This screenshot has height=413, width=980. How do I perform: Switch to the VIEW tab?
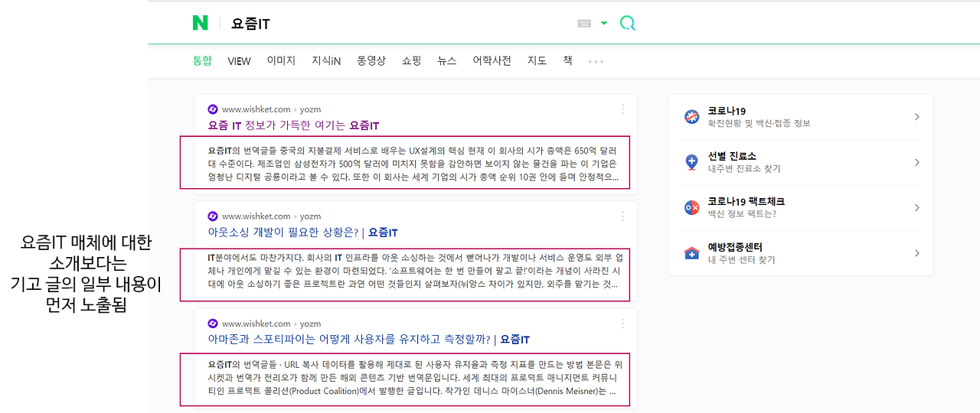(x=239, y=61)
